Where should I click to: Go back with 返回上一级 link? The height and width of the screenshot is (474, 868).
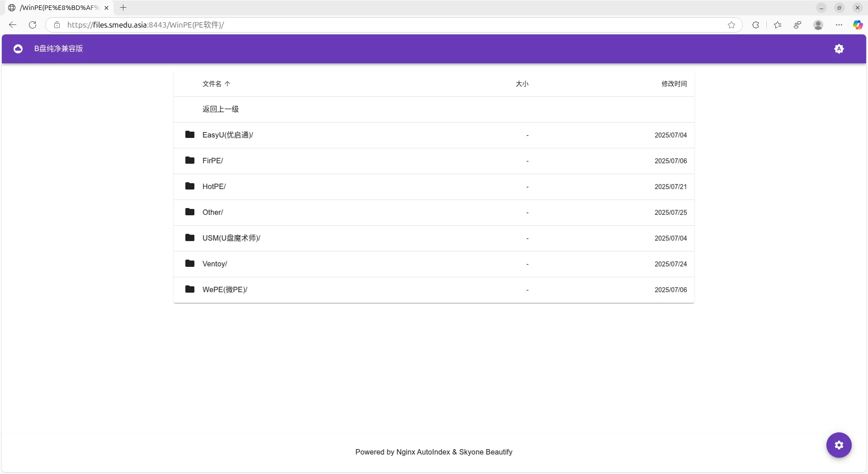click(221, 109)
